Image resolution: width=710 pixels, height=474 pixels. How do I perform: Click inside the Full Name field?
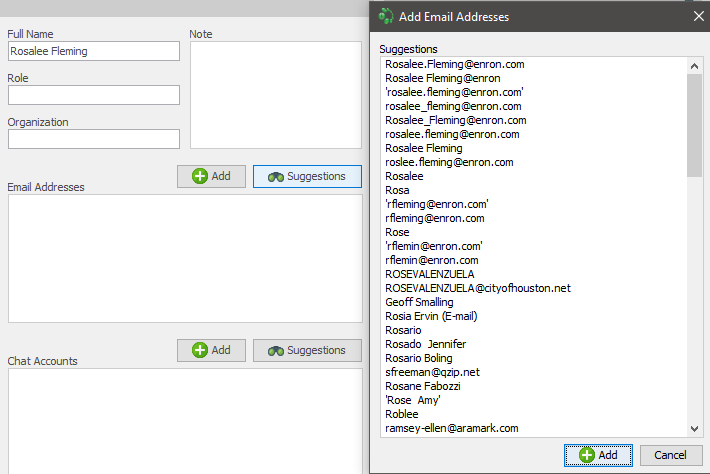pyautogui.click(x=93, y=51)
